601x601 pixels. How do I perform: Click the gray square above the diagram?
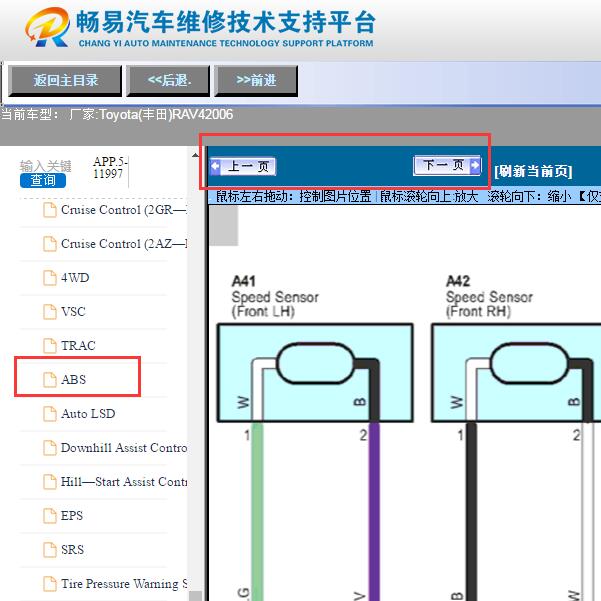tap(224, 225)
